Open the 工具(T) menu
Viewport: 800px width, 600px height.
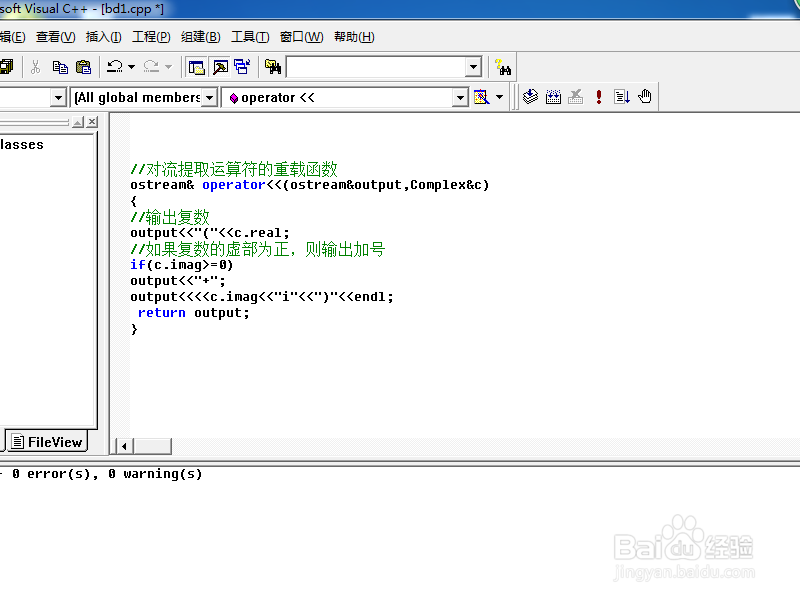[250, 37]
